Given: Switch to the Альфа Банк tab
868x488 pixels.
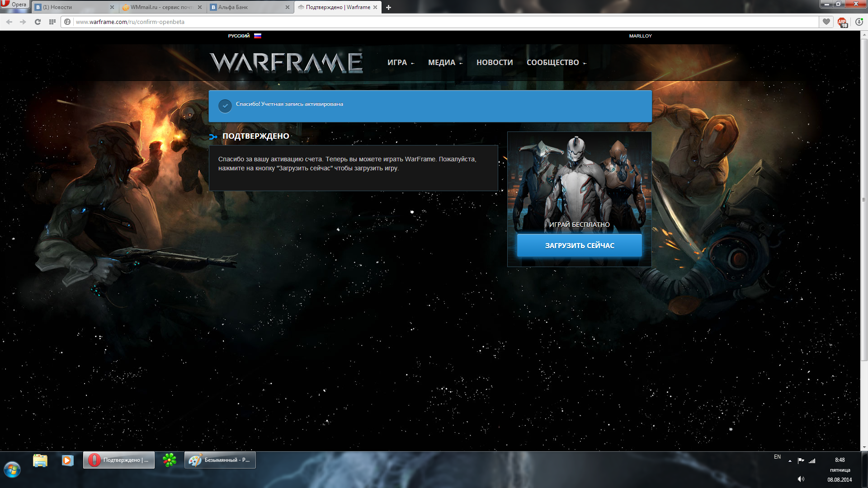Looking at the screenshot, I should pos(250,7).
